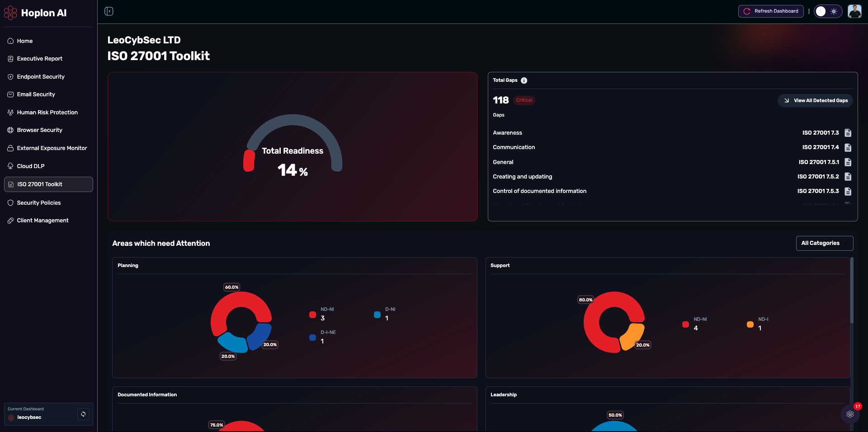Screen dimensions: 868x432
Task: Open document icon for ISO 27001 7.4
Action: 848,147
